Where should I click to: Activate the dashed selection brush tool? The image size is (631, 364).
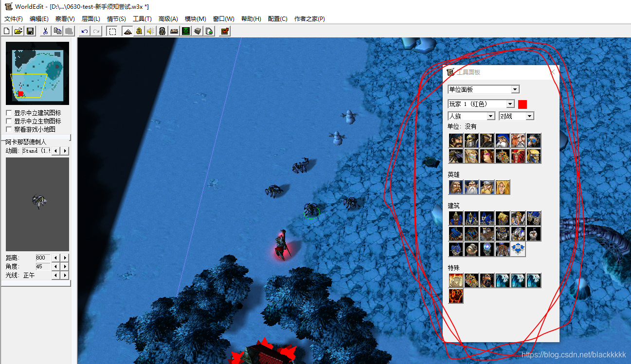pos(112,31)
